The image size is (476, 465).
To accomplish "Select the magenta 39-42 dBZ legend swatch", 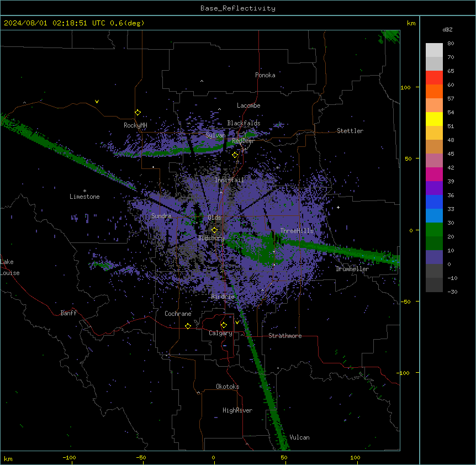I will (x=434, y=174).
